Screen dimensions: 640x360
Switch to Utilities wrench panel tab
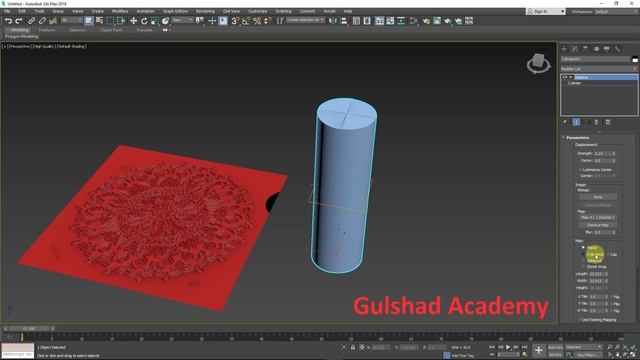click(x=618, y=49)
